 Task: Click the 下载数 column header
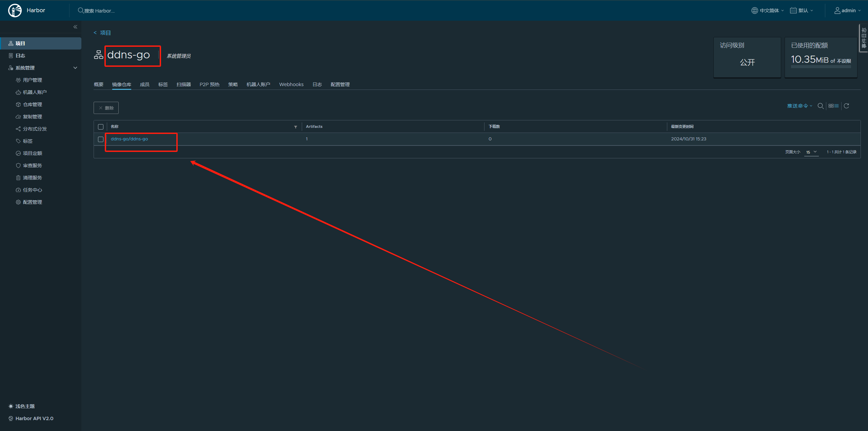494,126
